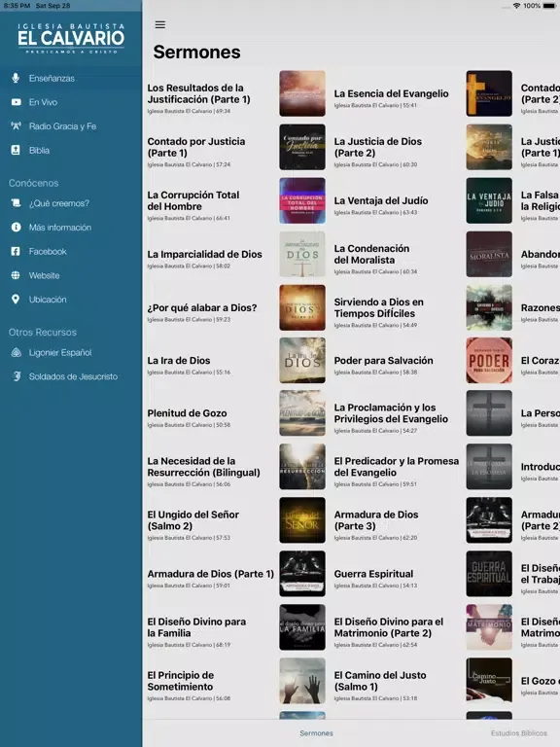
Task: Open the Ligonier Español resource link
Action: (x=71, y=352)
